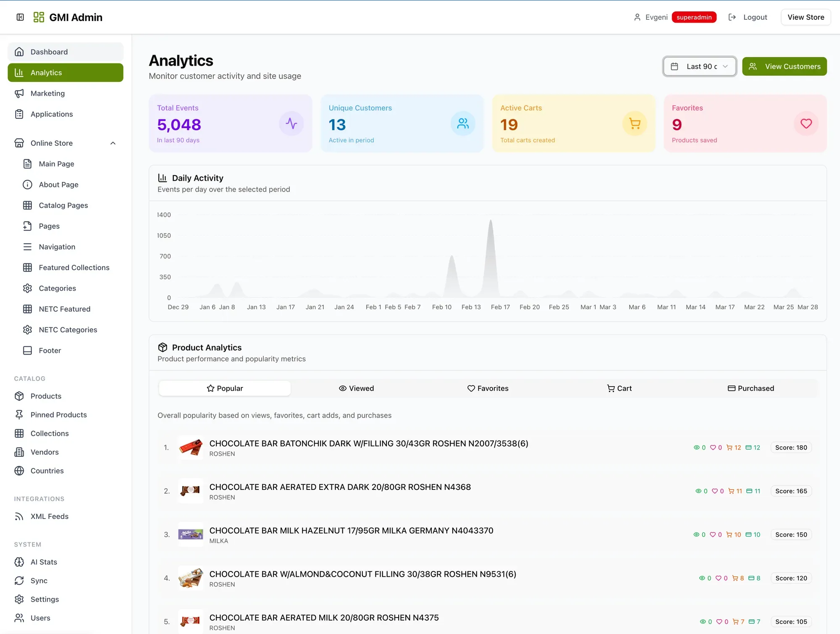Click the Active Carts cart icon
Image resolution: width=840 pixels, height=634 pixels.
pos(635,124)
